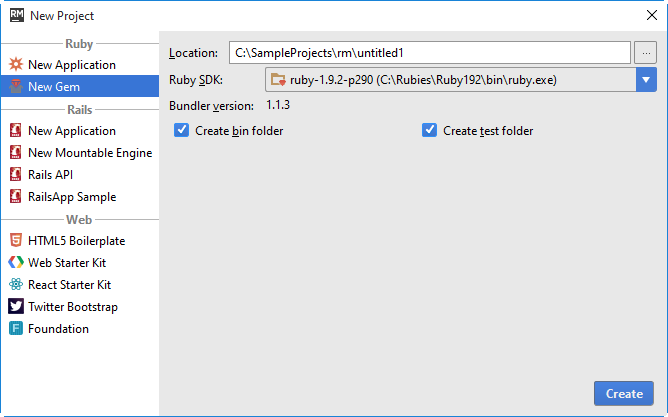Click the Create test folder label
Image resolution: width=668 pixels, height=417 pixels.
(x=488, y=131)
